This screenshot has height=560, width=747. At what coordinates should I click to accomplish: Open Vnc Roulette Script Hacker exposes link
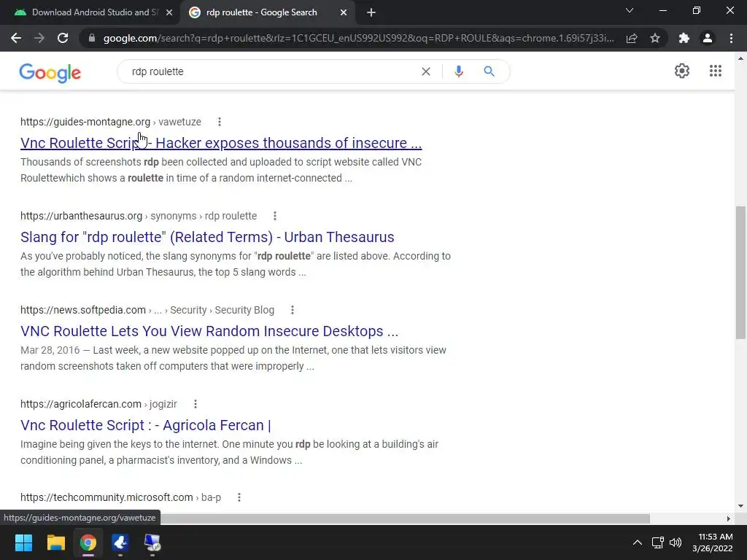click(x=221, y=143)
